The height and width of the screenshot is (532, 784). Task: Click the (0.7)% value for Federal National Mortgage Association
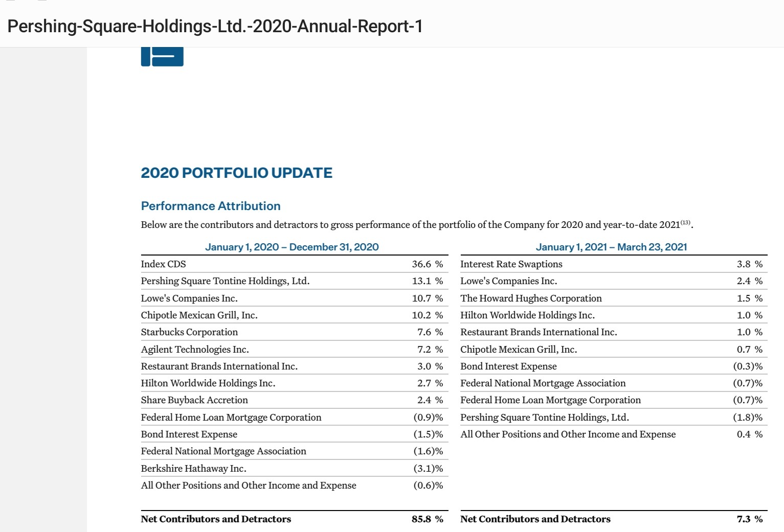tap(748, 383)
